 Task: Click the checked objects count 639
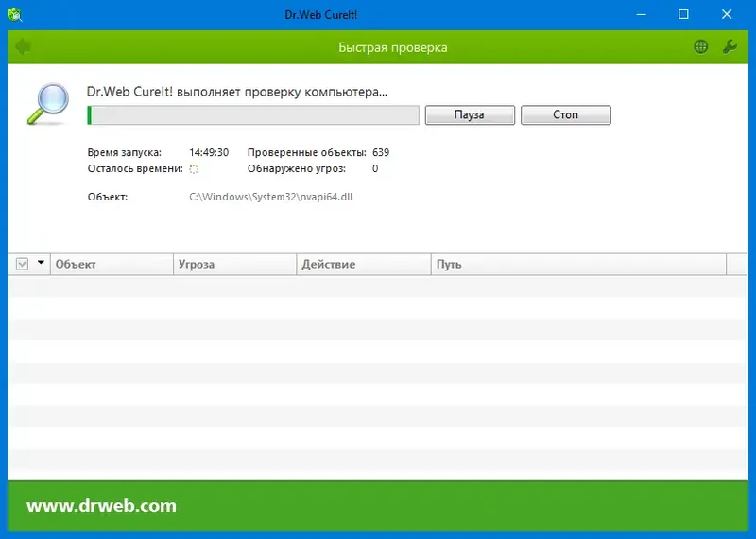point(381,152)
